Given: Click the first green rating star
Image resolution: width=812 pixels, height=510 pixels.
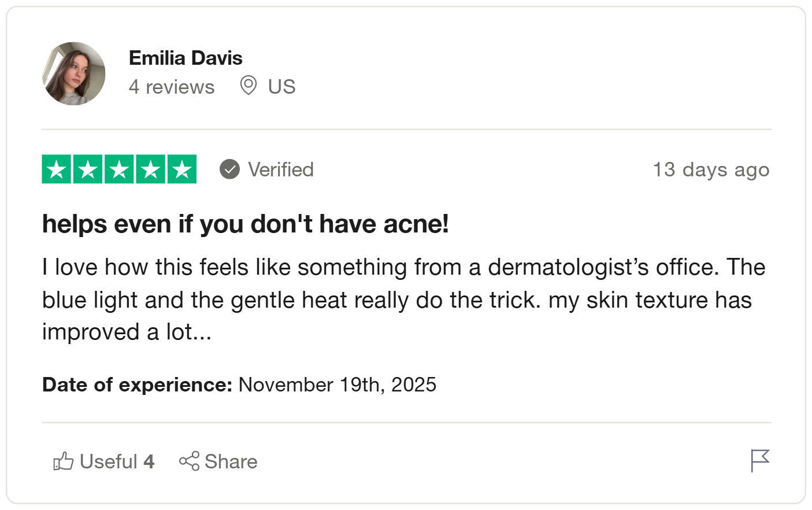Looking at the screenshot, I should [x=57, y=169].
